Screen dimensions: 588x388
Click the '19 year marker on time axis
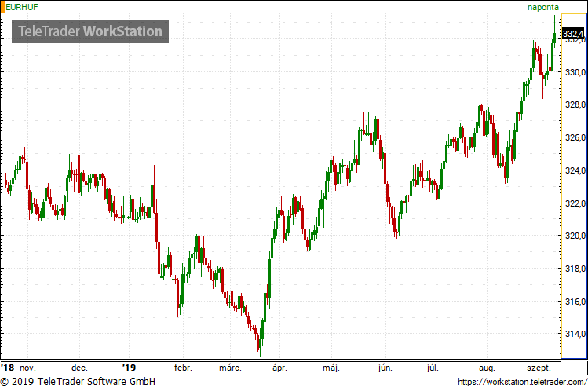point(129,368)
